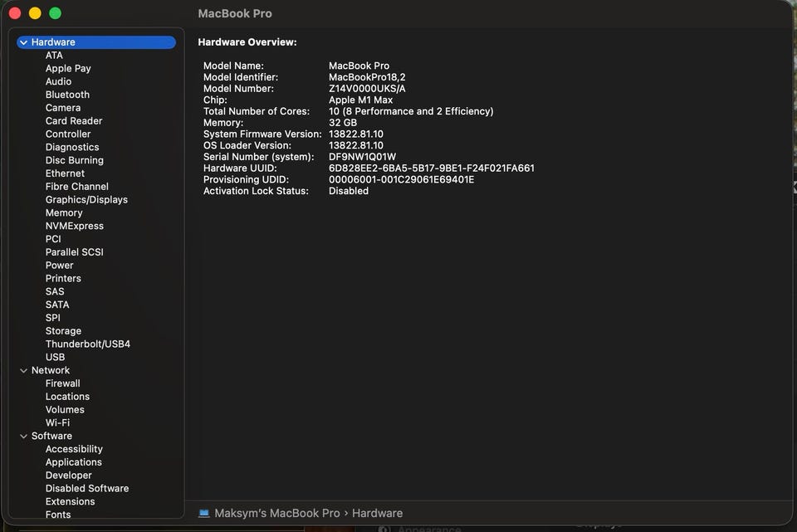Select the Hardware category row
This screenshot has width=797, height=532.
coord(96,42)
